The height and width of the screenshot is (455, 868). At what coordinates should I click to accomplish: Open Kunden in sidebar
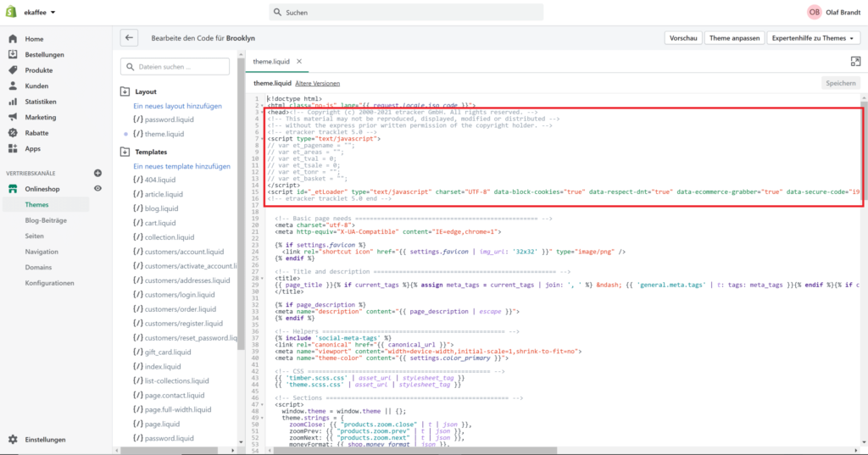pos(36,86)
